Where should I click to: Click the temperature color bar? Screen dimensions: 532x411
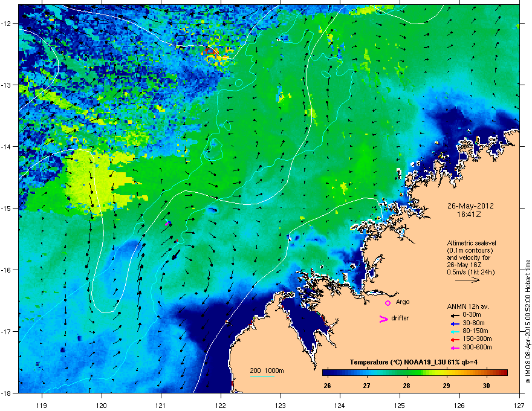pyautogui.click(x=415, y=372)
